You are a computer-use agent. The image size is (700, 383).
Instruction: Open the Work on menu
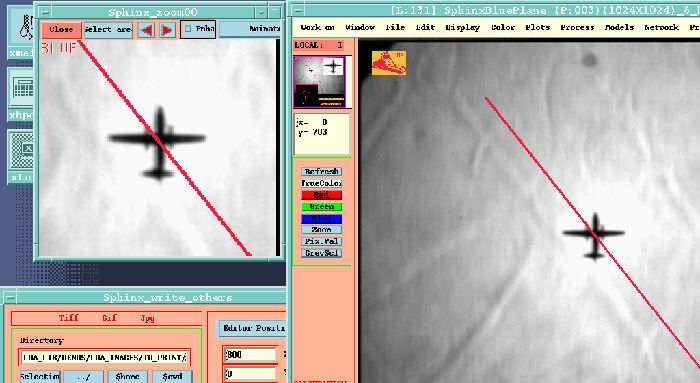click(317, 28)
